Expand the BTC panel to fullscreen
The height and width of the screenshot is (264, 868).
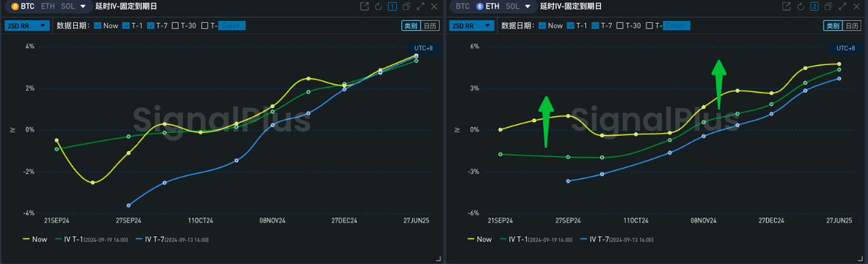[x=420, y=6]
